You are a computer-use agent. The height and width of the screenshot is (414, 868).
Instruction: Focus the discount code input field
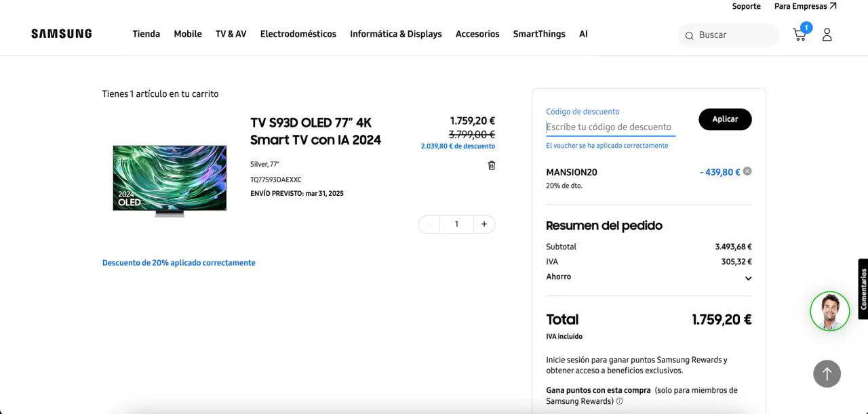610,127
